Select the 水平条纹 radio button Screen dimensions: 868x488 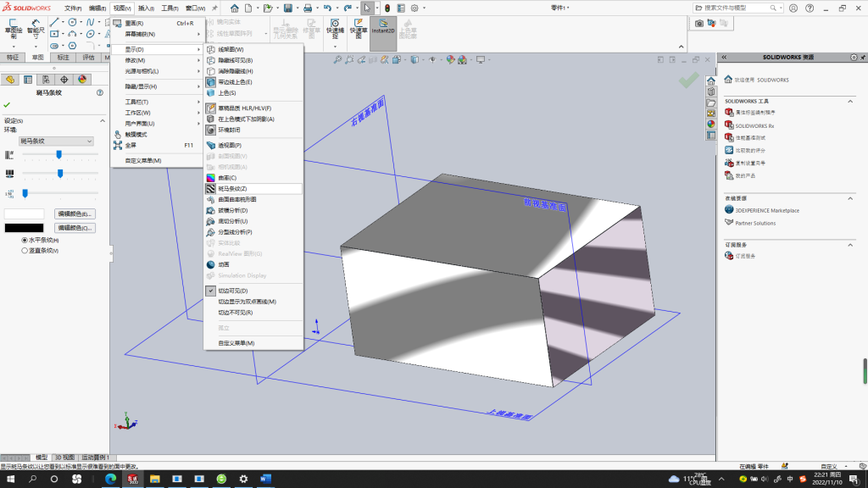tap(25, 240)
